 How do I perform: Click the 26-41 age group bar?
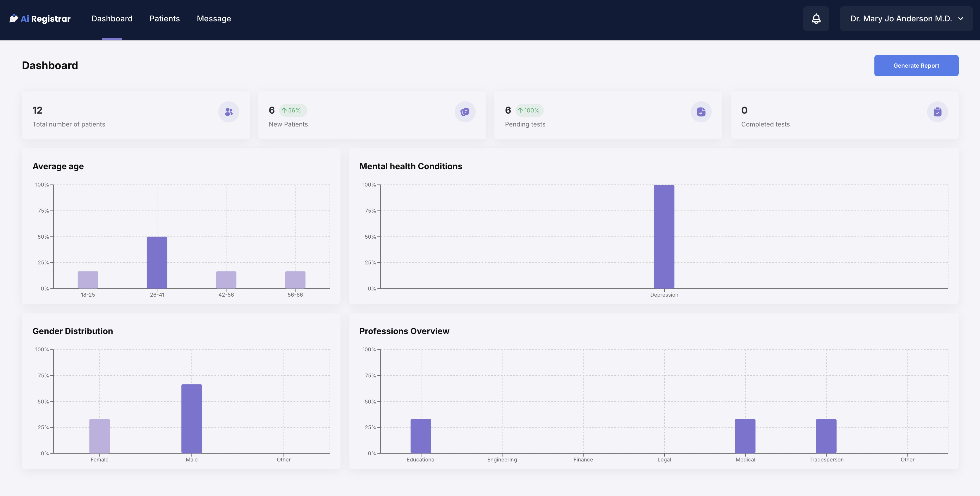157,262
